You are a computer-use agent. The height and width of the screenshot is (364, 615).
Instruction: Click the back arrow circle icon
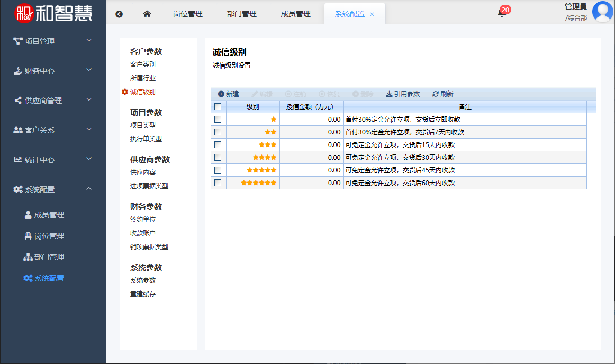click(x=119, y=14)
